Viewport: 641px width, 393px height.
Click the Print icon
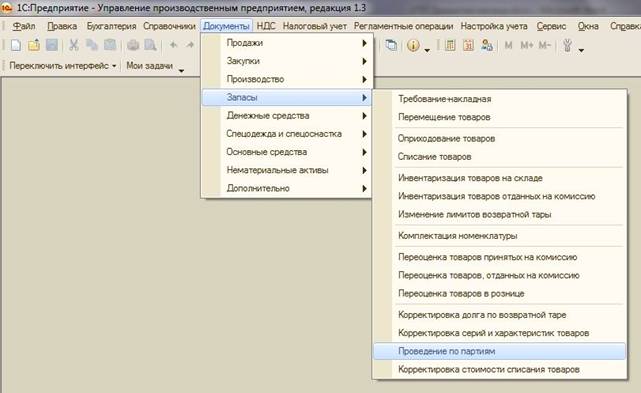tap(133, 45)
